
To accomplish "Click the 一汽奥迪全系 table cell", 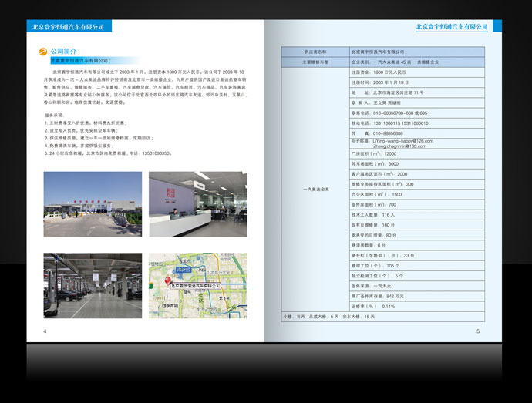I will (x=315, y=190).
